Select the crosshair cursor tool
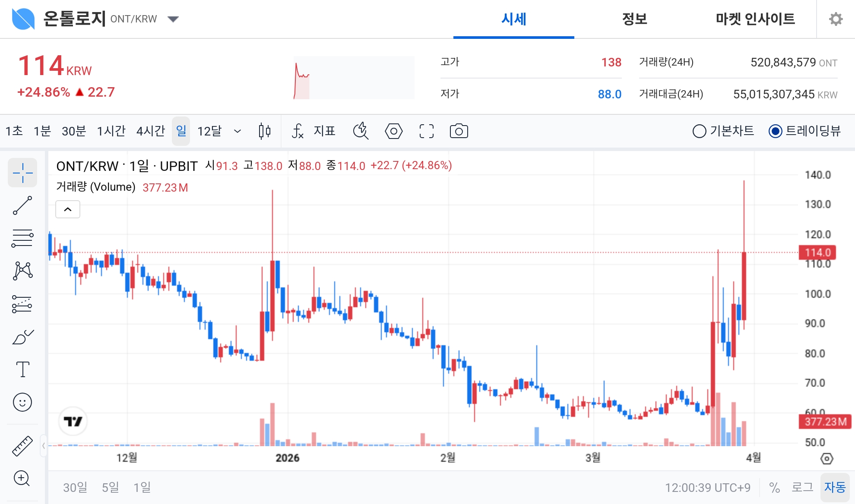855x504 pixels. (22, 173)
